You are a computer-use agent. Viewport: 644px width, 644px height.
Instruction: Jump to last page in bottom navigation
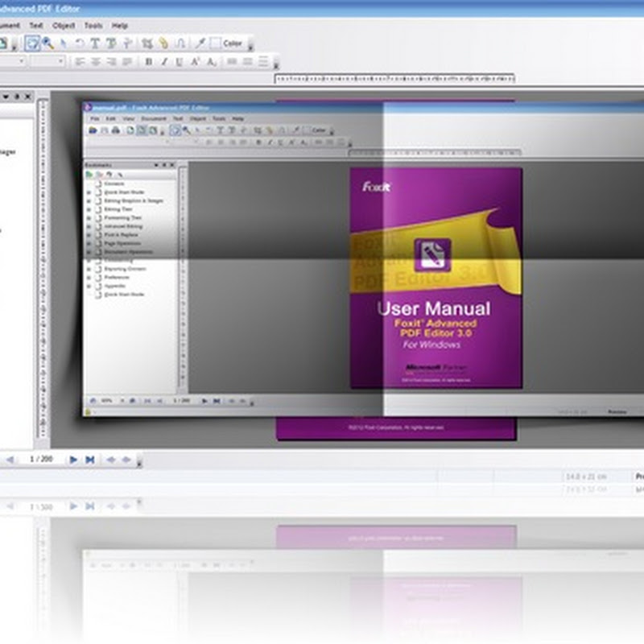(90, 460)
